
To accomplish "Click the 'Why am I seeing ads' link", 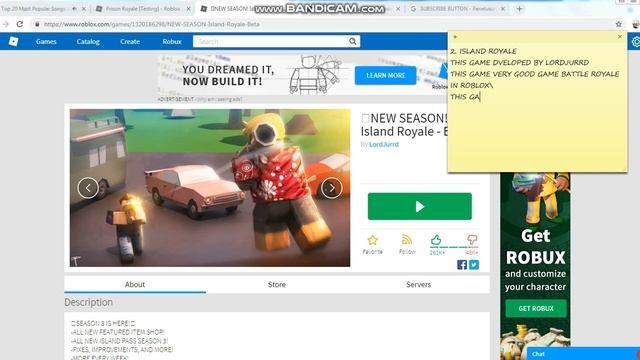I will (x=220, y=99).
